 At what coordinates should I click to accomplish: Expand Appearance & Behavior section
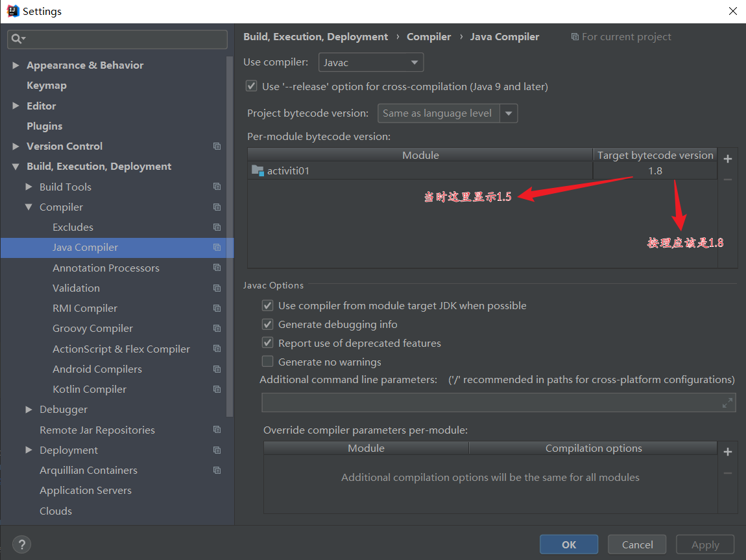tap(16, 65)
